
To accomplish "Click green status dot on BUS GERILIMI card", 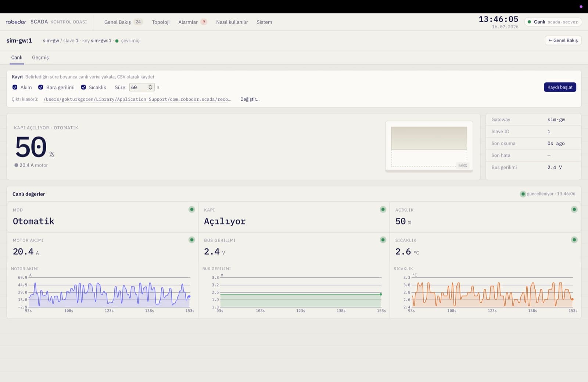I will pyautogui.click(x=383, y=240).
